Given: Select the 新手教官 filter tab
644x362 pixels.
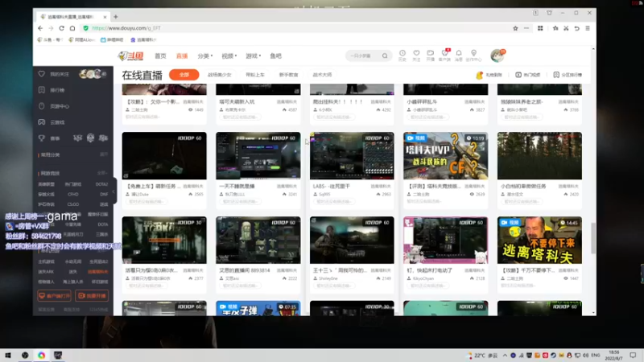Looking at the screenshot, I should (x=288, y=75).
